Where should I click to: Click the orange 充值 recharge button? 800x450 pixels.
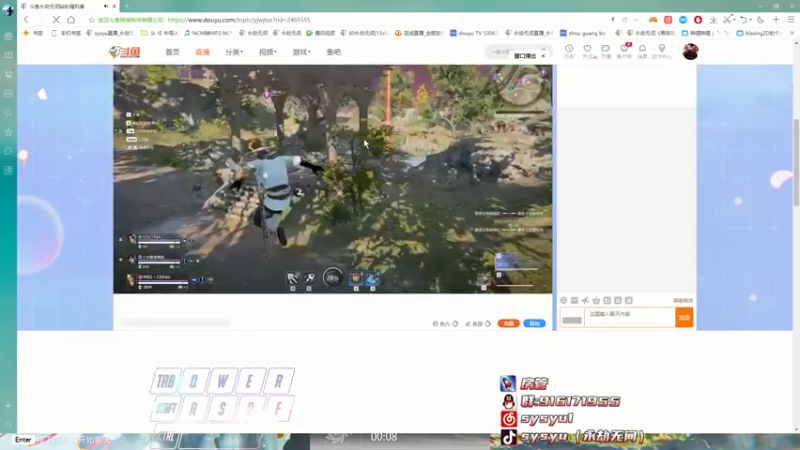coord(508,323)
